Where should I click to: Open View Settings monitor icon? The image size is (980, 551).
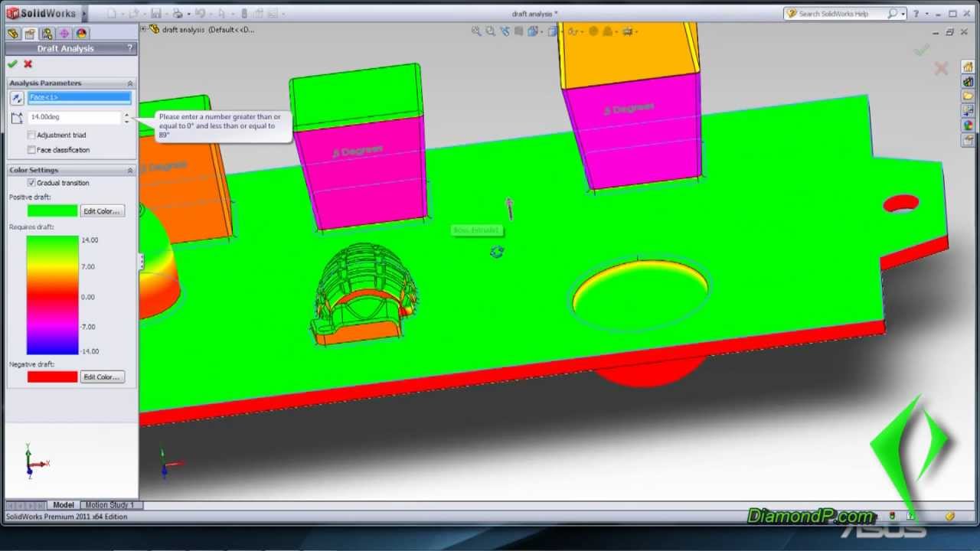click(x=628, y=31)
